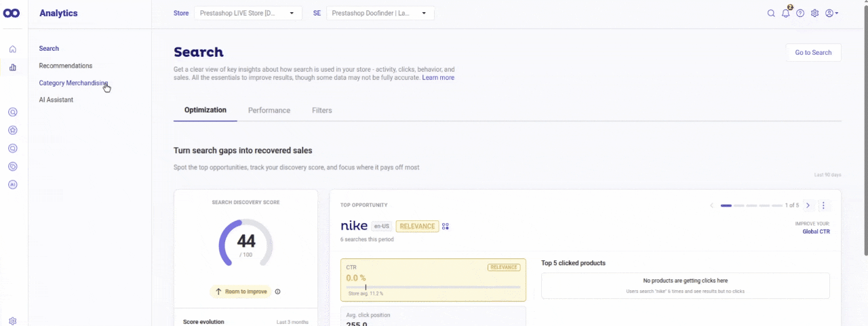Click the speech bubble sidebar icon
This screenshot has height=326, width=868.
tap(12, 148)
